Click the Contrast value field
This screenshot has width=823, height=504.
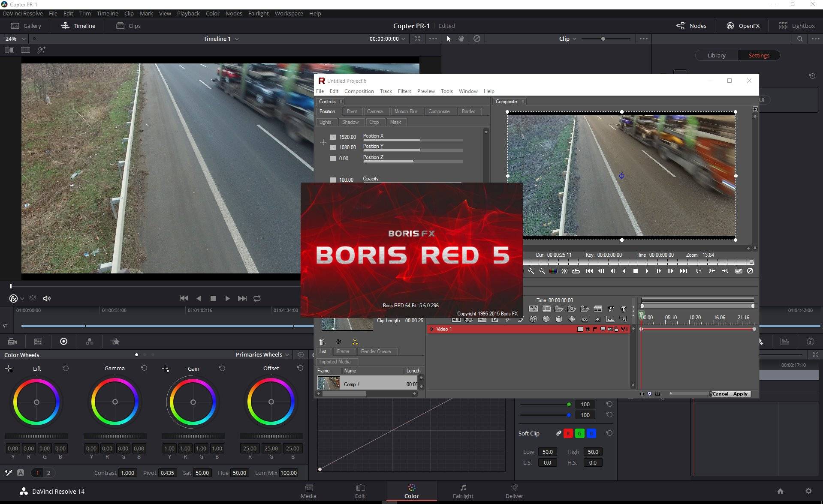(127, 473)
